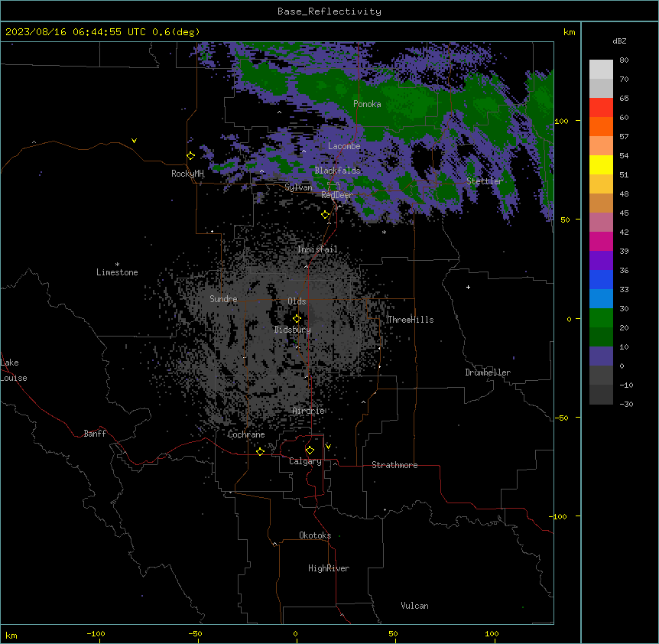Screen dimensions: 659x644
Task: Click the ThreeHills label
Action: click(x=411, y=320)
